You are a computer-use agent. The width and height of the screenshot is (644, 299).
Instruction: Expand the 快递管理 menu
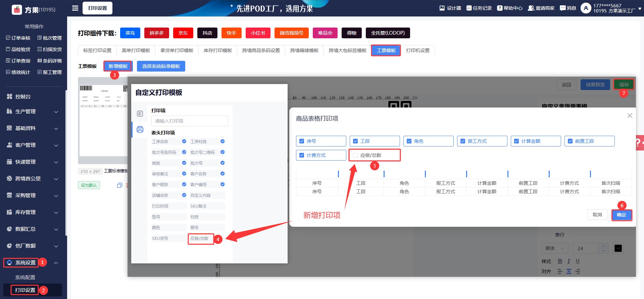pos(33,162)
